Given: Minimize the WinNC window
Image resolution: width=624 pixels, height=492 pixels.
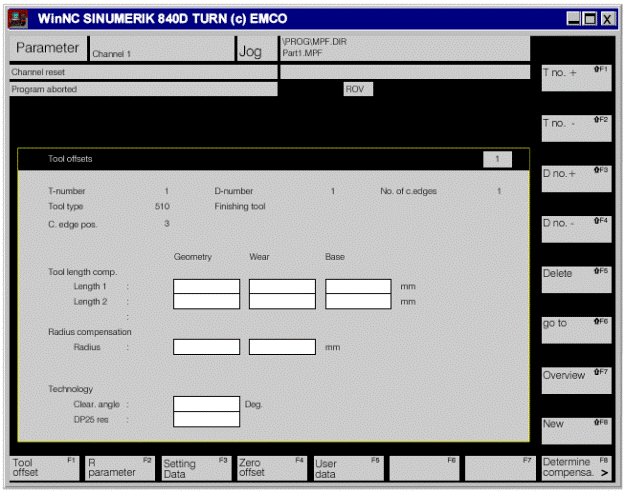Looking at the screenshot, I should (x=573, y=19).
